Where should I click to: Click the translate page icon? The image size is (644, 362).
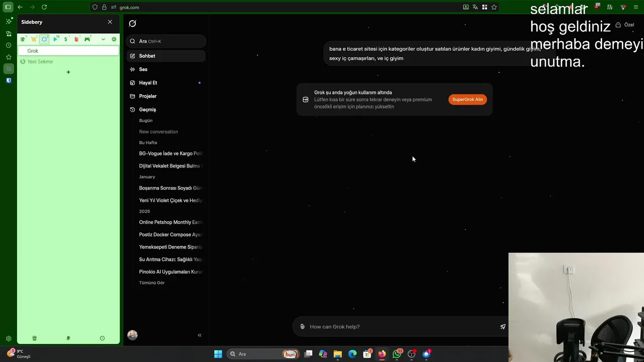tap(475, 7)
